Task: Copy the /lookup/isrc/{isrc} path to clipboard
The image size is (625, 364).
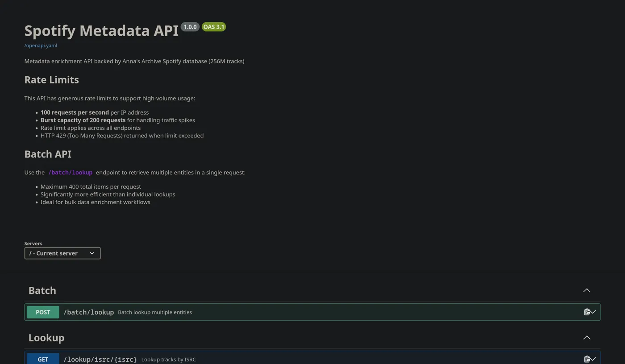Action: tap(587, 359)
